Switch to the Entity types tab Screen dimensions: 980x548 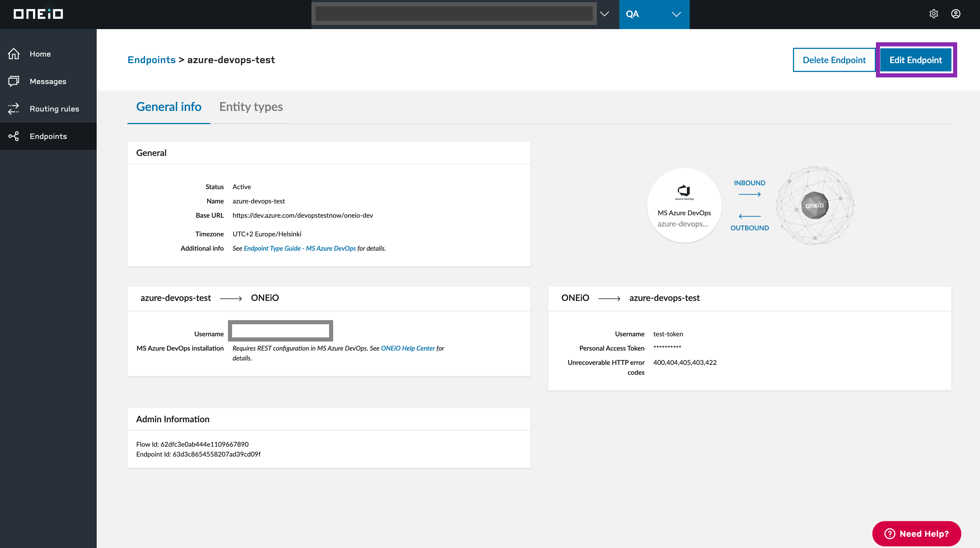tap(251, 107)
